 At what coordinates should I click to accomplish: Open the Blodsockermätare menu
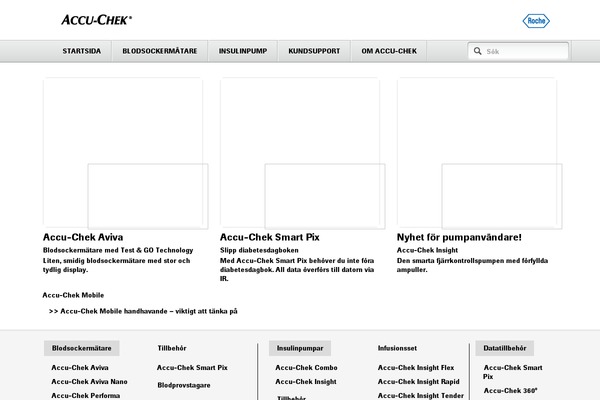click(160, 51)
